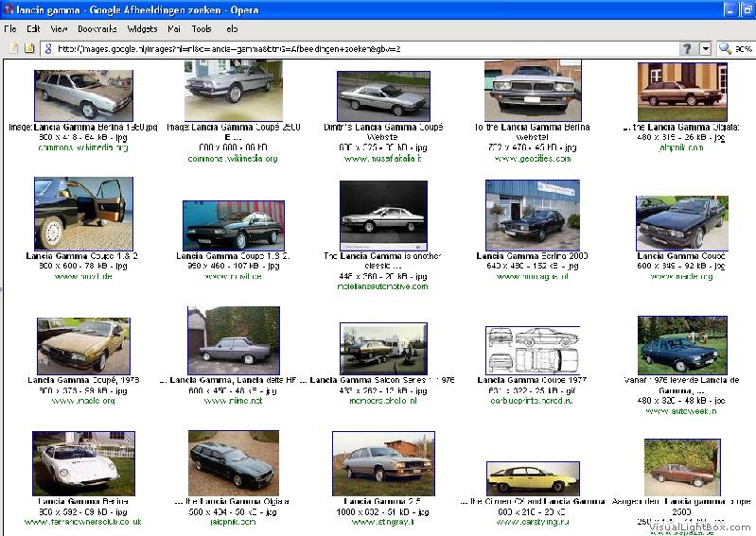
Task: Open the Lancia Gamma Coupé 2500 thumbnail
Action: pyautogui.click(x=234, y=90)
